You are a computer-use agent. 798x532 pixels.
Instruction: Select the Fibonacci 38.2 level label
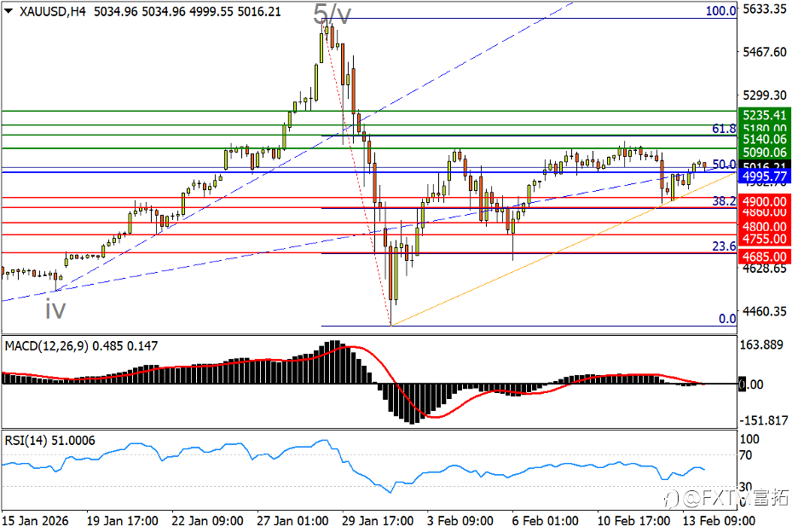pyautogui.click(x=724, y=201)
